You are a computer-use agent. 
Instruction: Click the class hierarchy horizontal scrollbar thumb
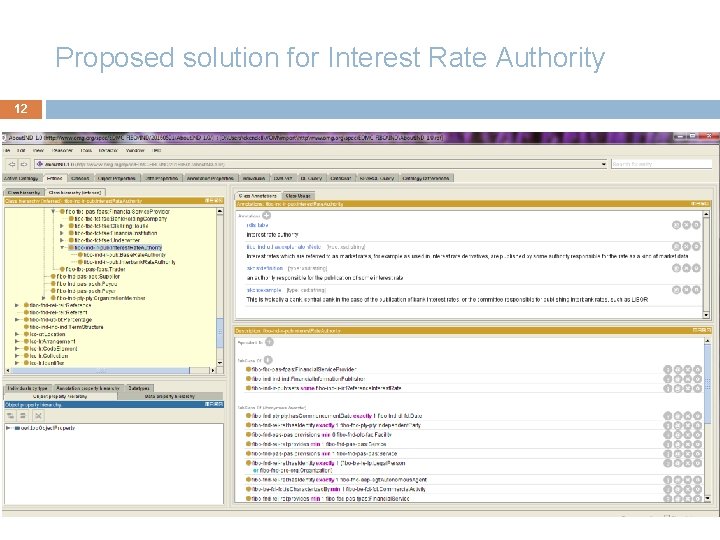[100, 370]
